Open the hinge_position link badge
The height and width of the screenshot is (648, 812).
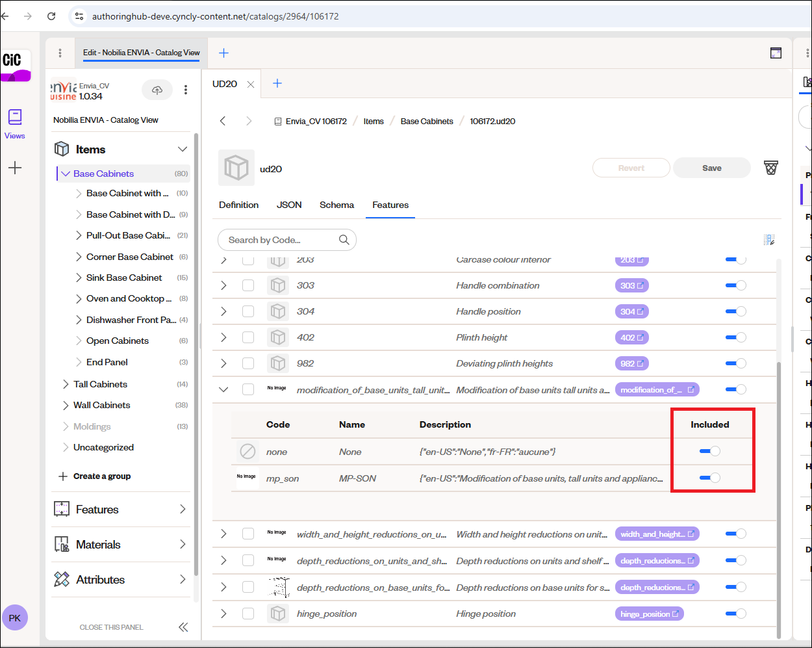tap(650, 614)
